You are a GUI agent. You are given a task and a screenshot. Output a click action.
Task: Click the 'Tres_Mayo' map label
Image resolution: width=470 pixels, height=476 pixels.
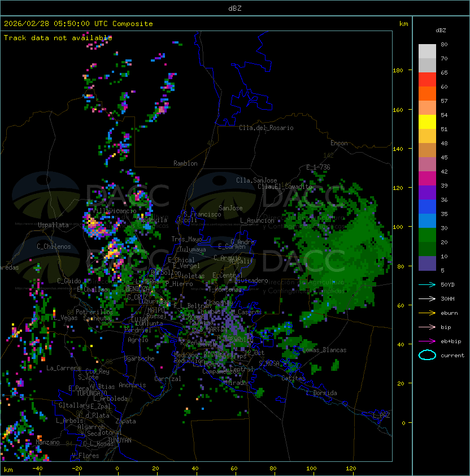(x=186, y=239)
